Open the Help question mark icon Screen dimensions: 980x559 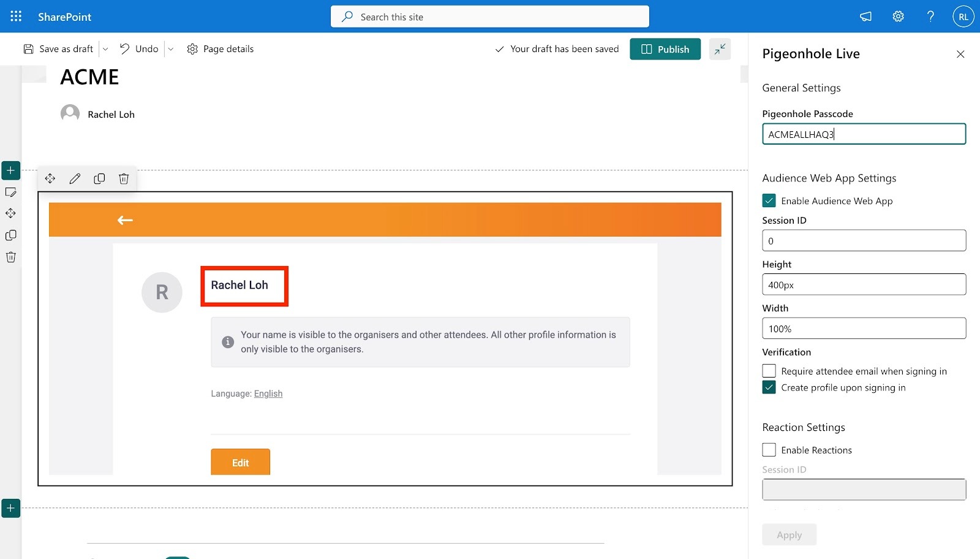pos(930,17)
